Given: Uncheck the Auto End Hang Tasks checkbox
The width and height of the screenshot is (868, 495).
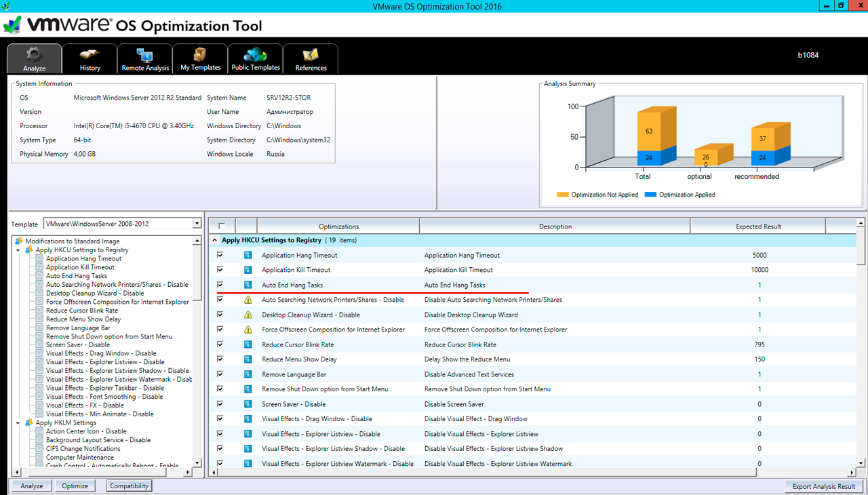Looking at the screenshot, I should click(220, 285).
